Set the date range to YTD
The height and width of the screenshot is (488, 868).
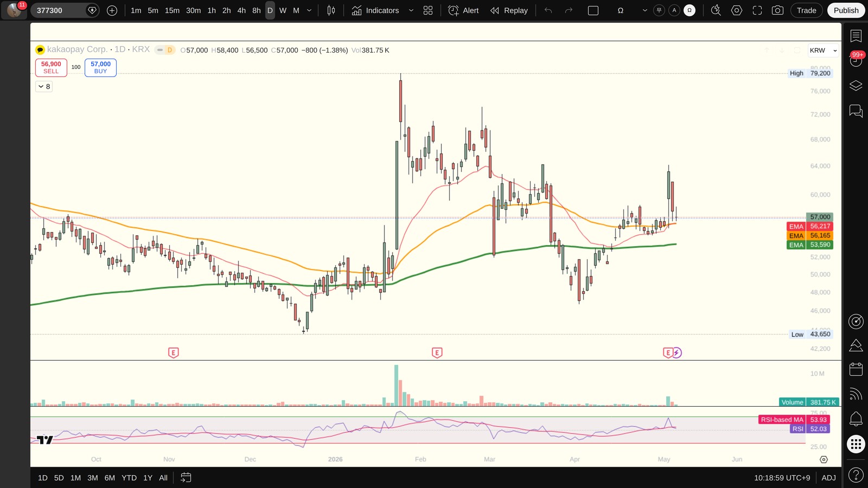[129, 478]
